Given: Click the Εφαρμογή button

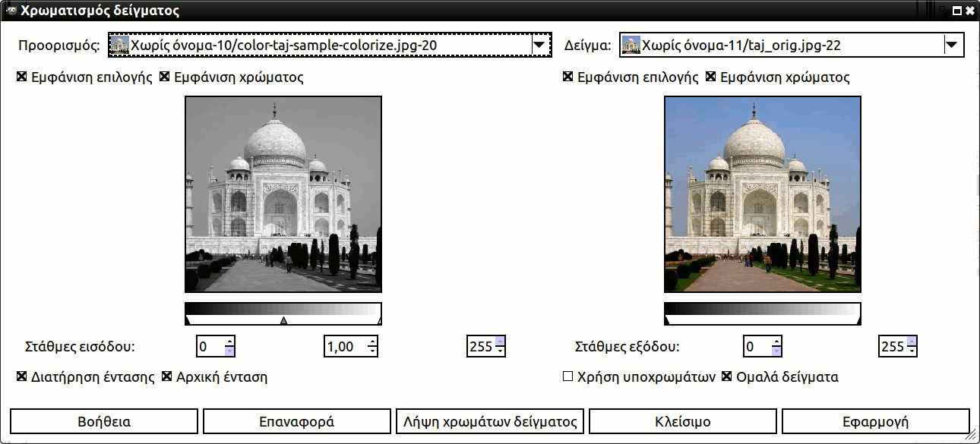Looking at the screenshot, I should pyautogui.click(x=875, y=421).
